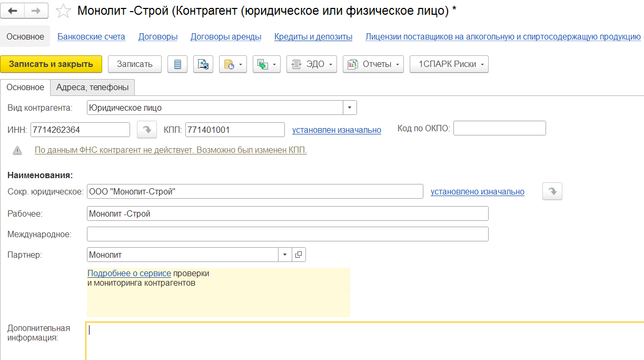Open the Отчеты dropdown menu
The width and height of the screenshot is (644, 360).
pos(373,64)
